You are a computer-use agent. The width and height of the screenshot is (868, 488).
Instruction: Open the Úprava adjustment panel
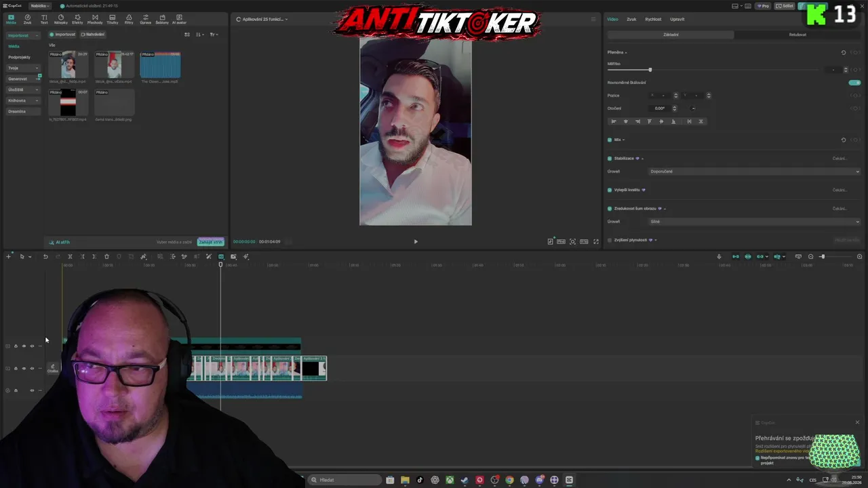(x=145, y=19)
